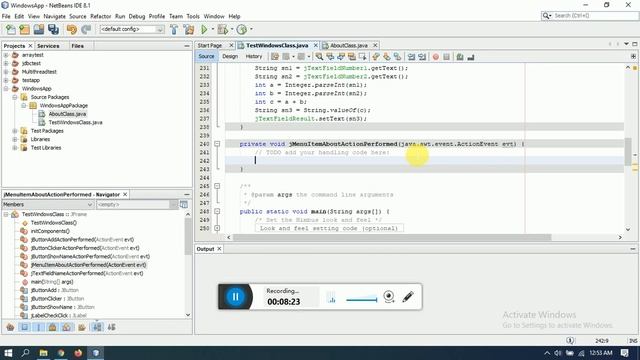Expand the Test Packages node
This screenshot has height=360, width=640.
tap(15, 131)
